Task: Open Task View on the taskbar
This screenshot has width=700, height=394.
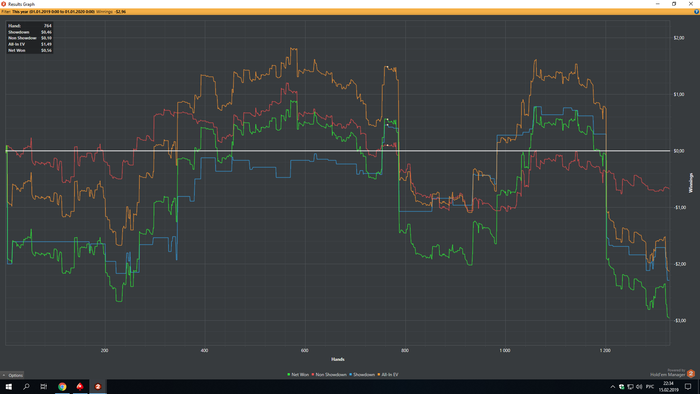Action: [44, 386]
